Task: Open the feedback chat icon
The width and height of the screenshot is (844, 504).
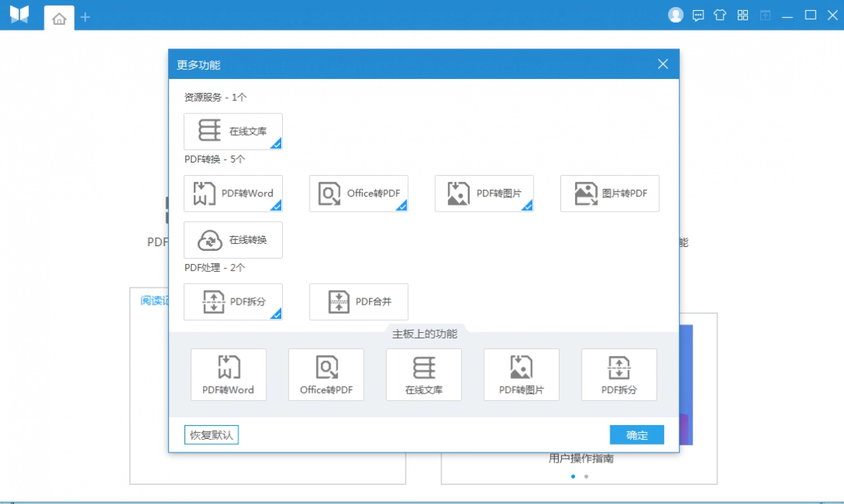Action: coord(697,15)
